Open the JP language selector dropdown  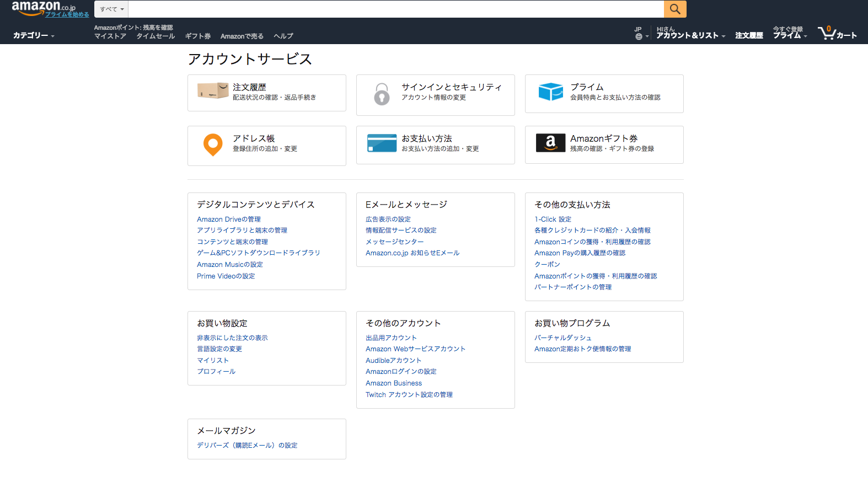tap(641, 33)
